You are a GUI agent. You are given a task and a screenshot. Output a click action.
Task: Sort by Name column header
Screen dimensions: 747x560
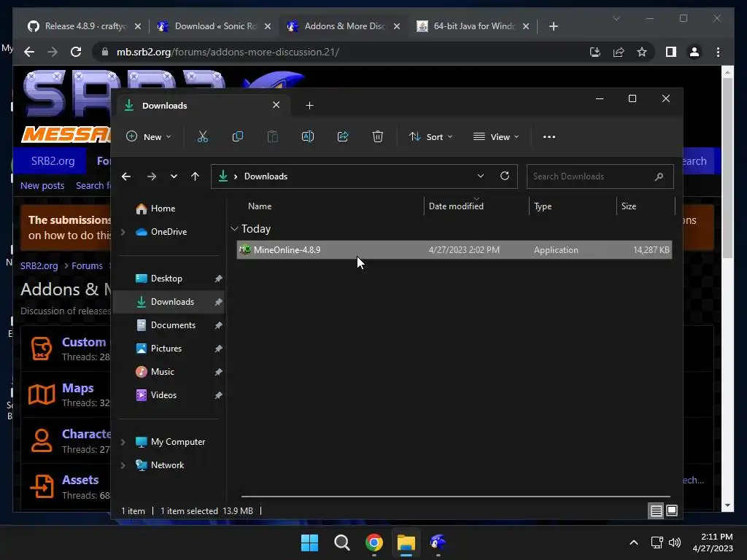(260, 206)
